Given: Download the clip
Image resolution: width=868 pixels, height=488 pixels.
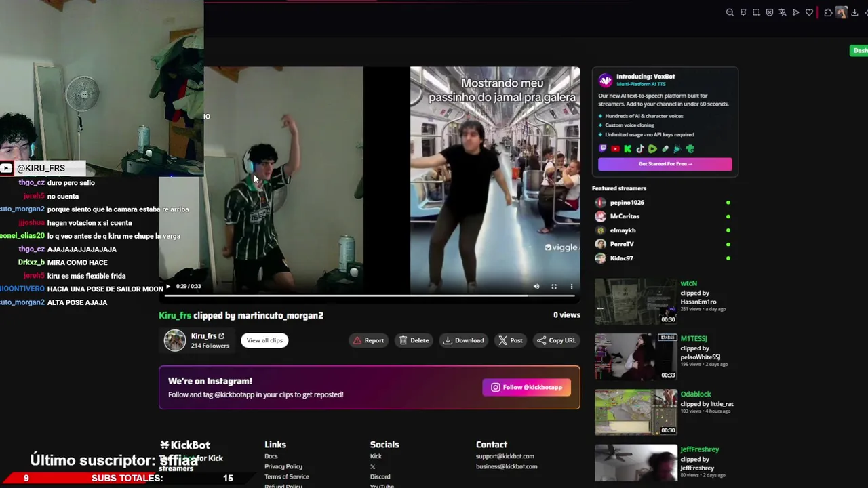Looking at the screenshot, I should [x=464, y=340].
